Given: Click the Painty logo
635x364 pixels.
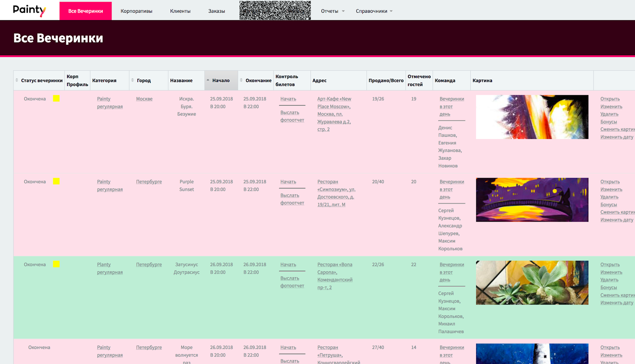Looking at the screenshot, I should (x=29, y=10).
